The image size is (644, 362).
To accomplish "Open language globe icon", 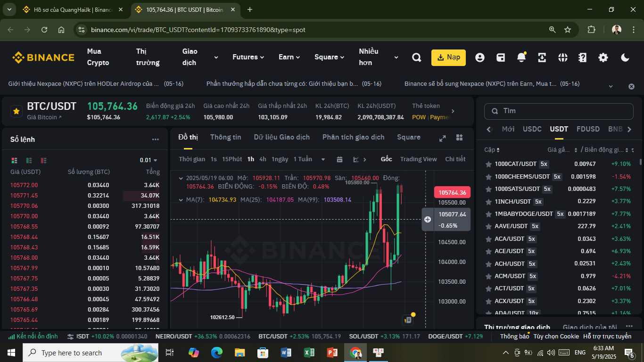I will point(562,58).
